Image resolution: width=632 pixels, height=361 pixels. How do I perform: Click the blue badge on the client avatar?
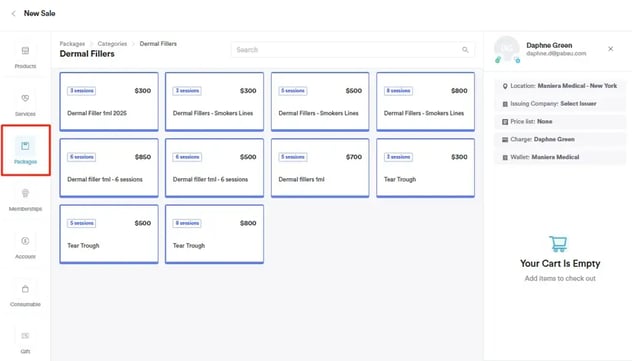(517, 60)
